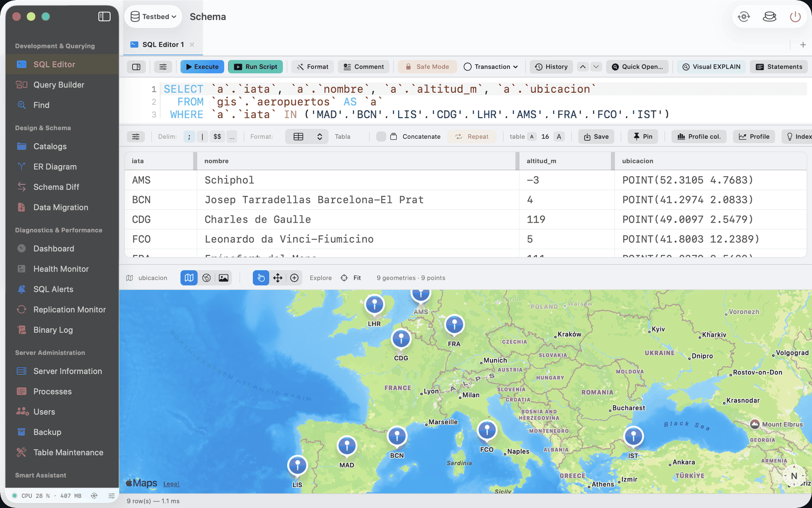The height and width of the screenshot is (508, 812).
Task: Open Quick Open search
Action: coord(637,67)
